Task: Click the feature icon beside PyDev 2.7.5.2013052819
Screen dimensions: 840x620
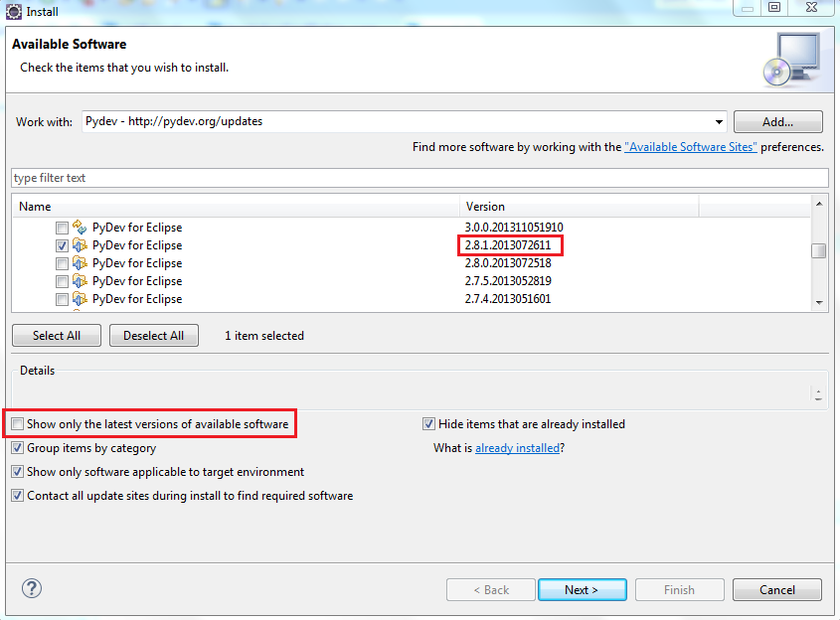Action: pos(80,281)
